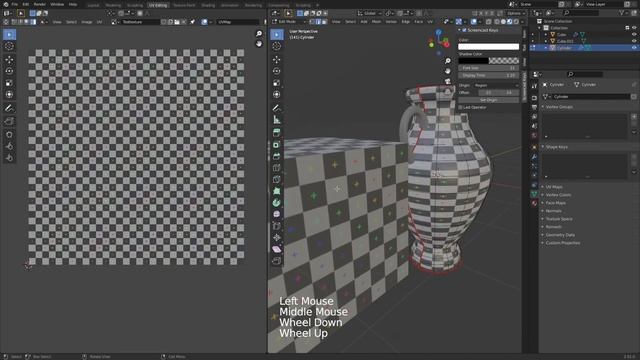
Task: Choose the Move tool in 3D viewport
Action: point(277,60)
